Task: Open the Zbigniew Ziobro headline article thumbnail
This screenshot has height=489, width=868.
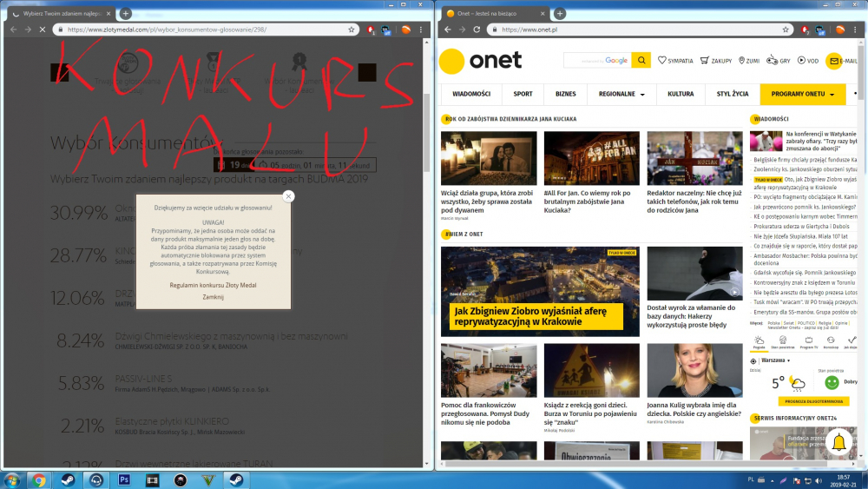Action: [x=540, y=291]
